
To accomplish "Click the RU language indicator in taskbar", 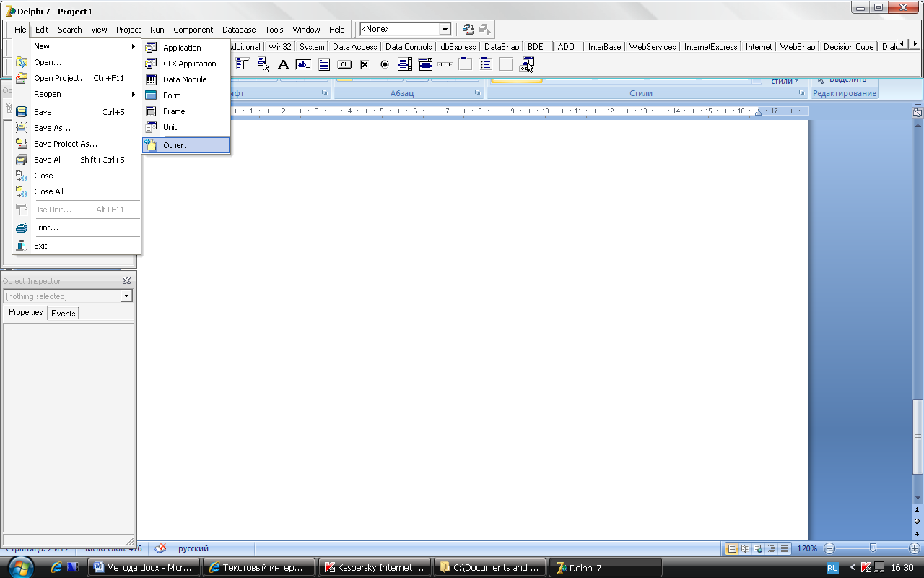I will [832, 567].
